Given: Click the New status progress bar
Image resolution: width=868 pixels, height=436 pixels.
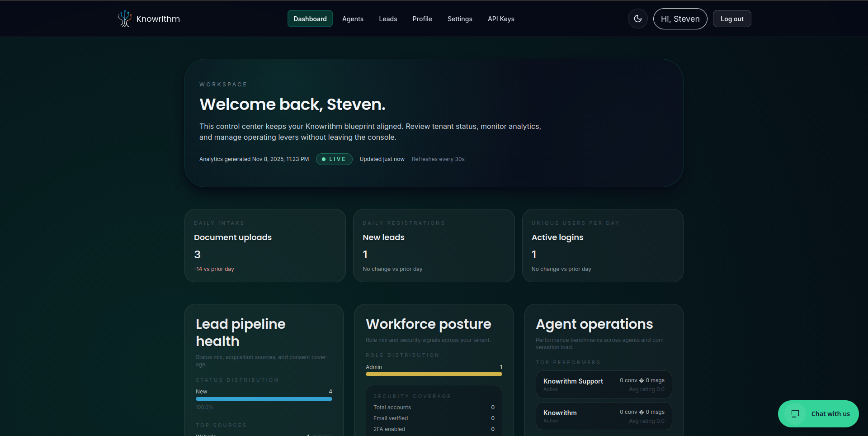Looking at the screenshot, I should [x=264, y=399].
